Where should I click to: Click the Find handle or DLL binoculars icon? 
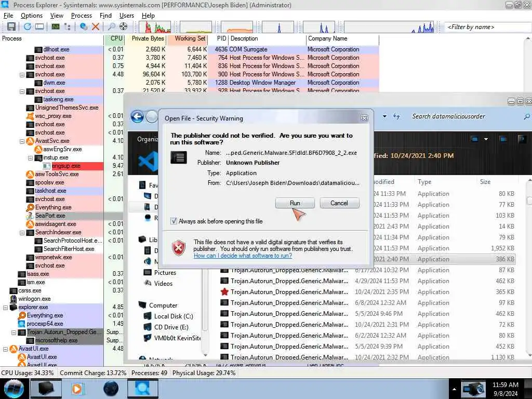[112, 26]
